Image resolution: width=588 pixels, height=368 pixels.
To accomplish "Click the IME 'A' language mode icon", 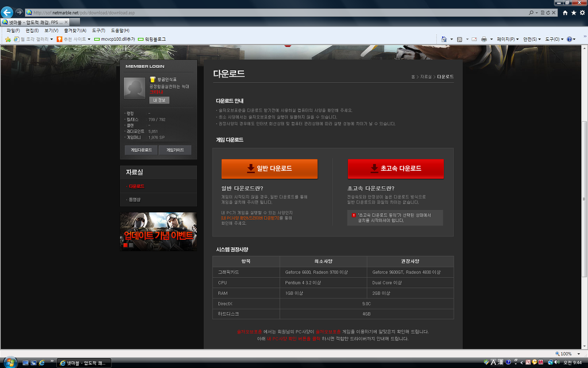I will tap(493, 362).
